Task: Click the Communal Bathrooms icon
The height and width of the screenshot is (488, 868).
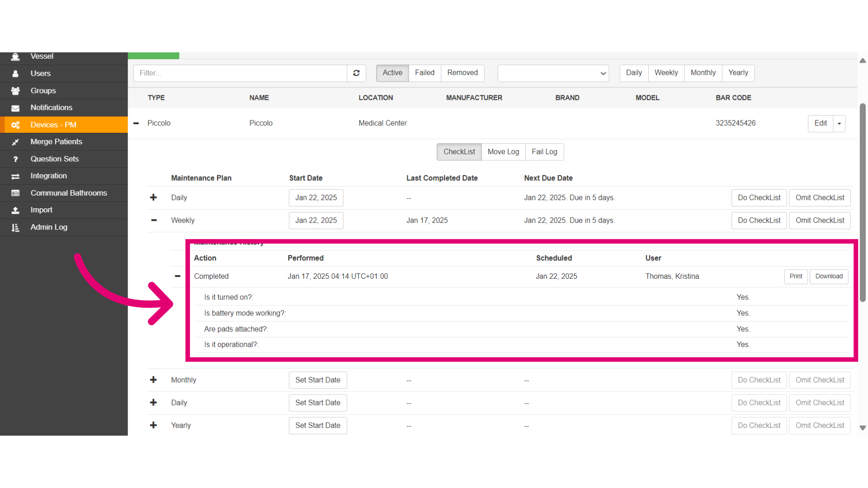Action: (x=15, y=193)
